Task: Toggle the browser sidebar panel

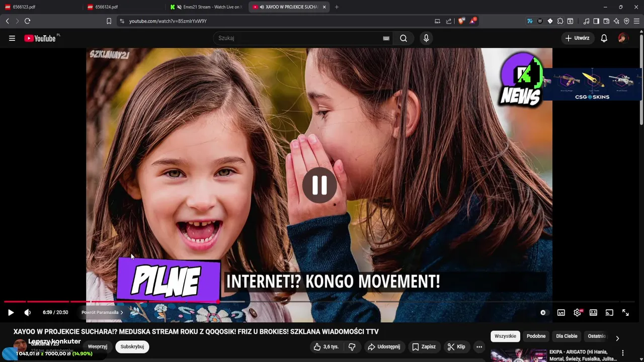Action: pyautogui.click(x=596, y=21)
